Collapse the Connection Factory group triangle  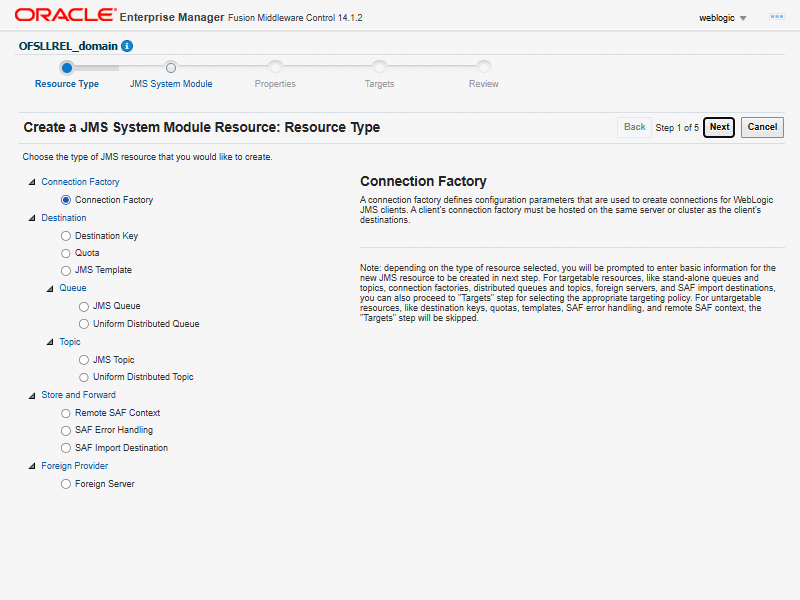tap(32, 182)
